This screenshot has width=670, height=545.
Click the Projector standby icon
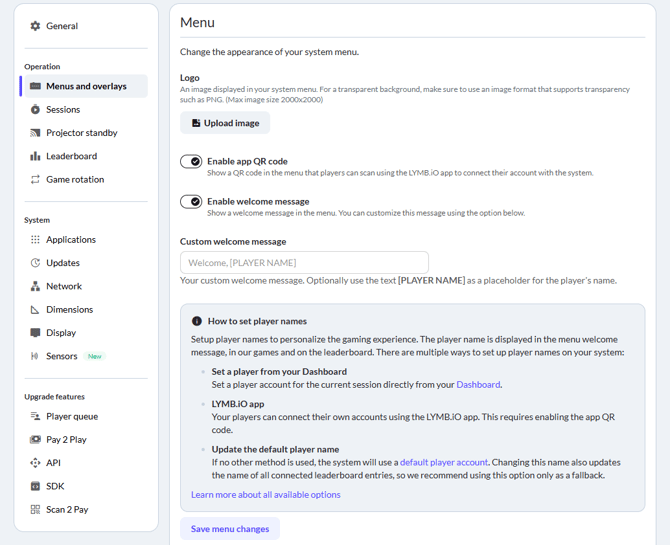click(35, 133)
